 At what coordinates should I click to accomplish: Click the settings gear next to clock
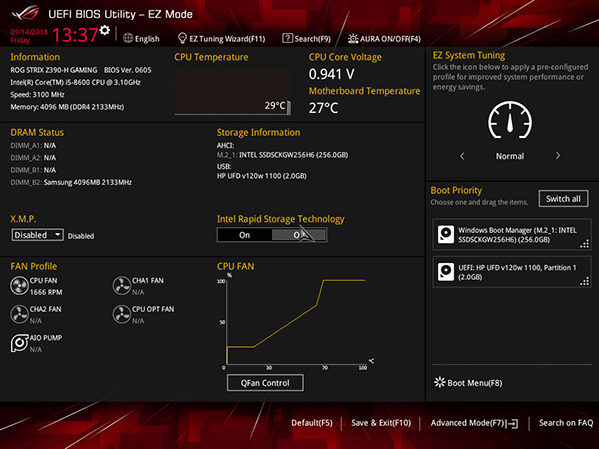coord(105,30)
